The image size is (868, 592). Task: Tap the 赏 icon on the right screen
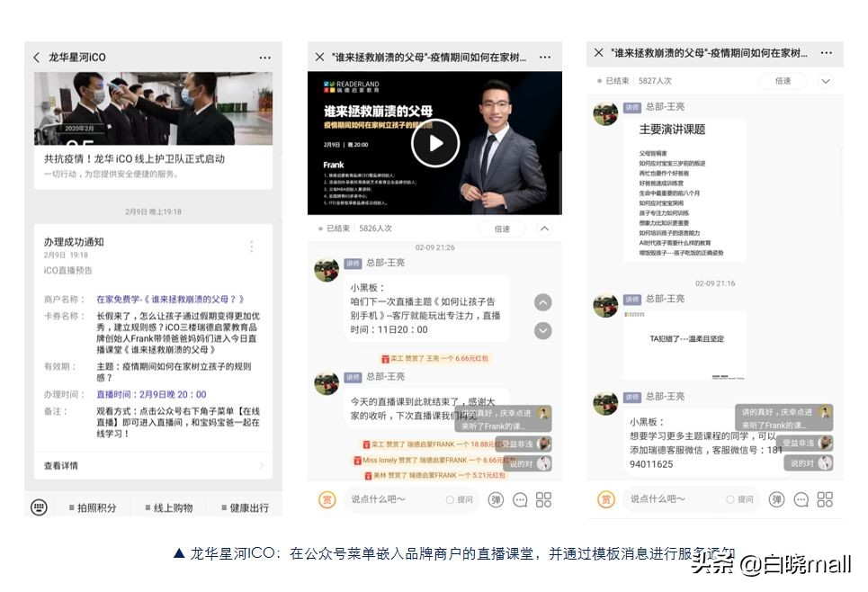608,499
